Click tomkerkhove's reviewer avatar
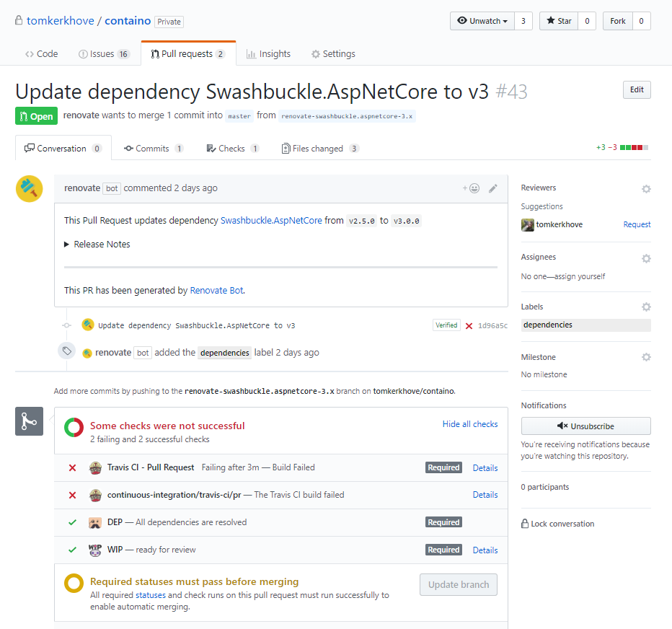 (528, 224)
